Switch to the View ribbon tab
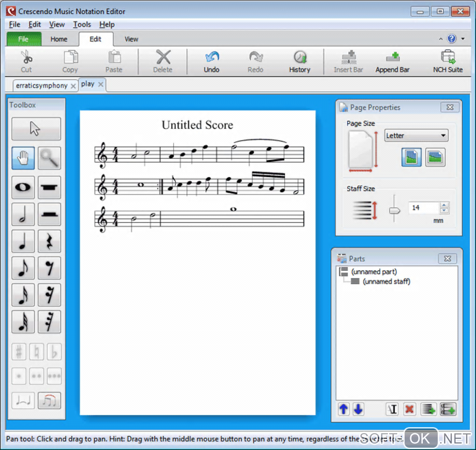Screen dimensions: 476x450 (x=131, y=39)
